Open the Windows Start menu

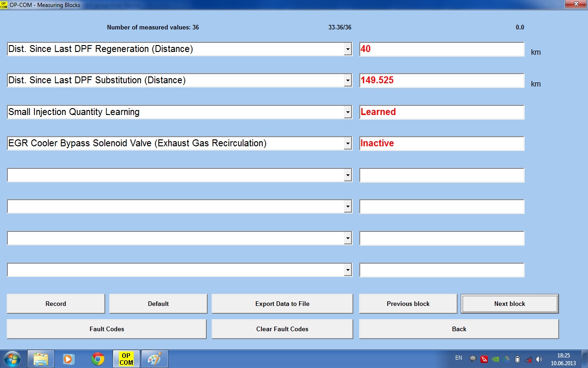12,359
